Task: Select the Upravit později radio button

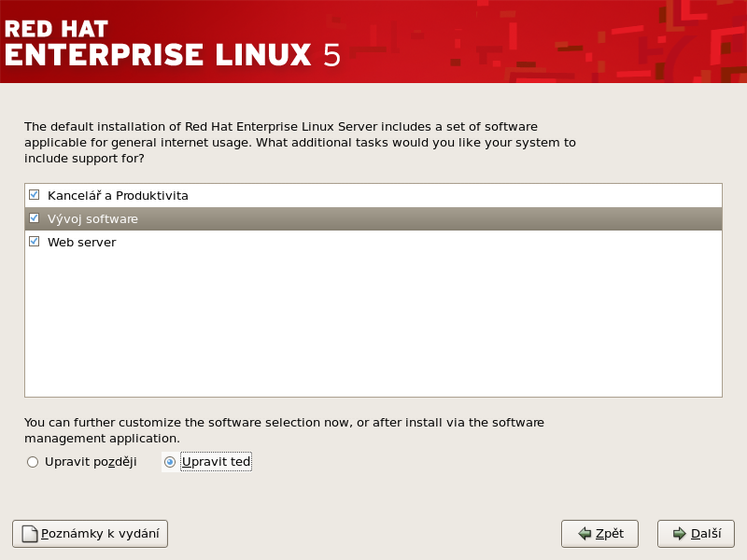Action: click(x=33, y=462)
